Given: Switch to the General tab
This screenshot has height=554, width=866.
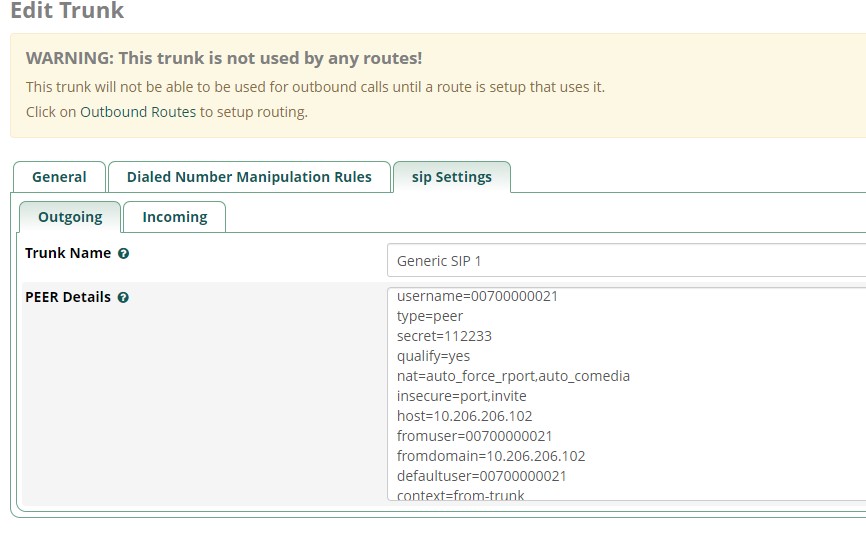Looking at the screenshot, I should pos(59,177).
